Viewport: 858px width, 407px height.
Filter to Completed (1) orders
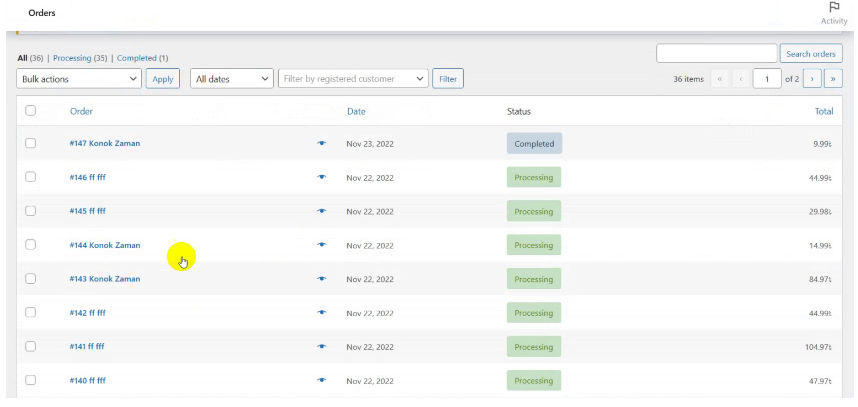142,58
